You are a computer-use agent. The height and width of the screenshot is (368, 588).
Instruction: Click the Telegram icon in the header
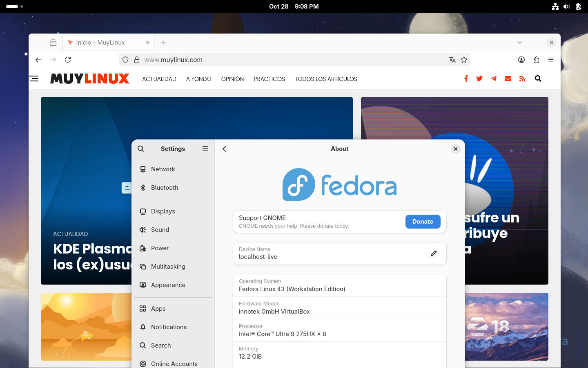pos(494,79)
